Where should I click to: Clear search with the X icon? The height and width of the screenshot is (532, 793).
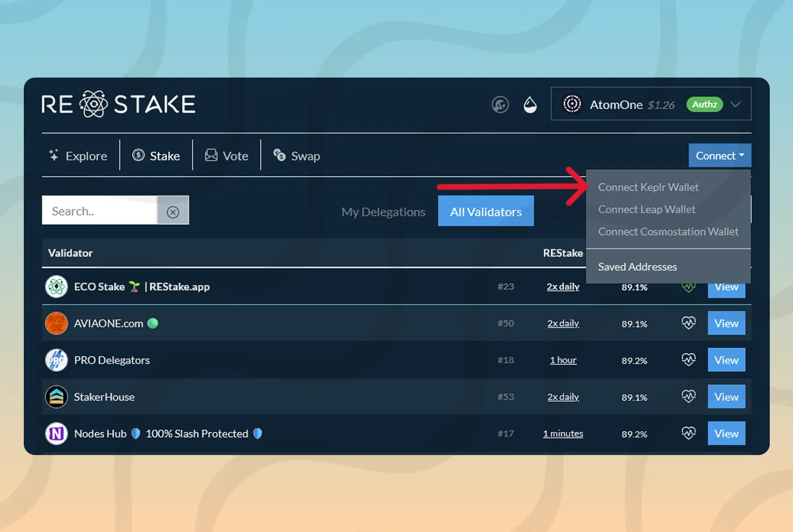(x=173, y=212)
